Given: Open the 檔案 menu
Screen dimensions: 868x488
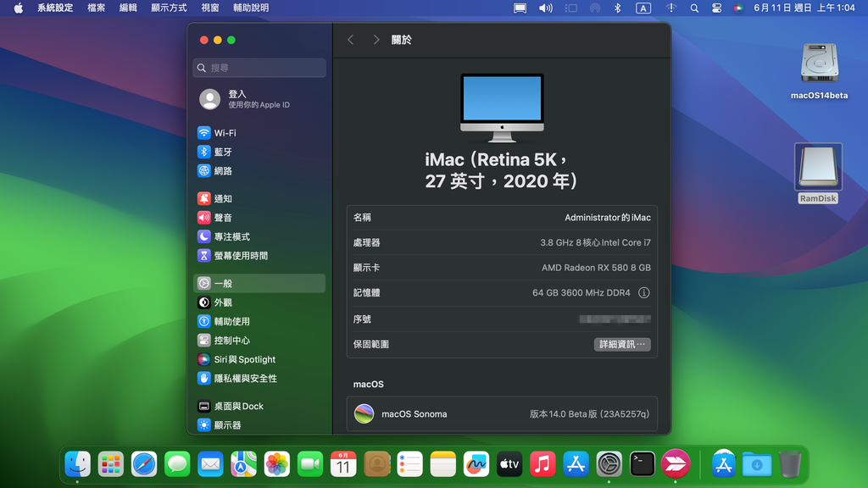Looking at the screenshot, I should pos(97,8).
